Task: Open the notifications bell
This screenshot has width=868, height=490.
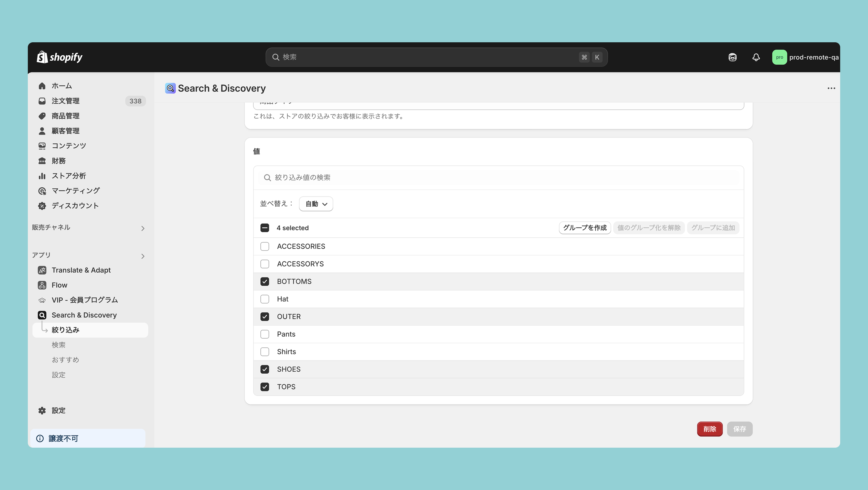Action: tap(756, 57)
